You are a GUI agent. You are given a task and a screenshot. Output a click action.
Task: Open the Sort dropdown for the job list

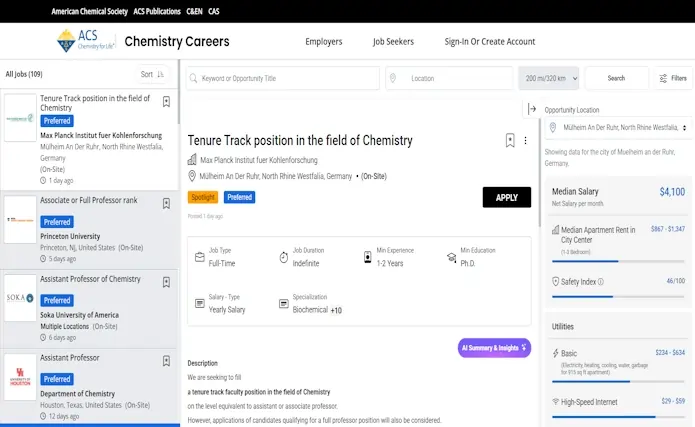153,74
